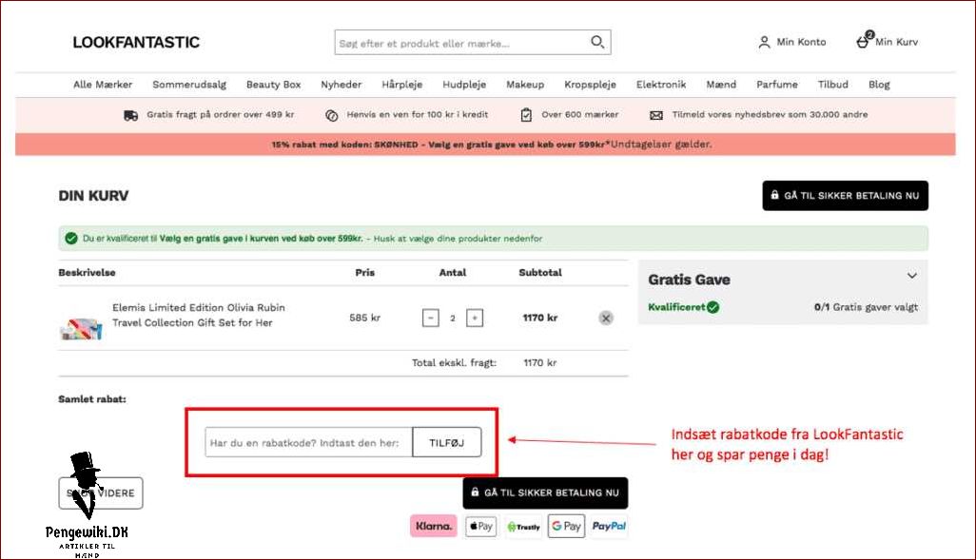This screenshot has height=560, width=976.
Task: Open Alle Mærker menu
Action: (x=103, y=85)
